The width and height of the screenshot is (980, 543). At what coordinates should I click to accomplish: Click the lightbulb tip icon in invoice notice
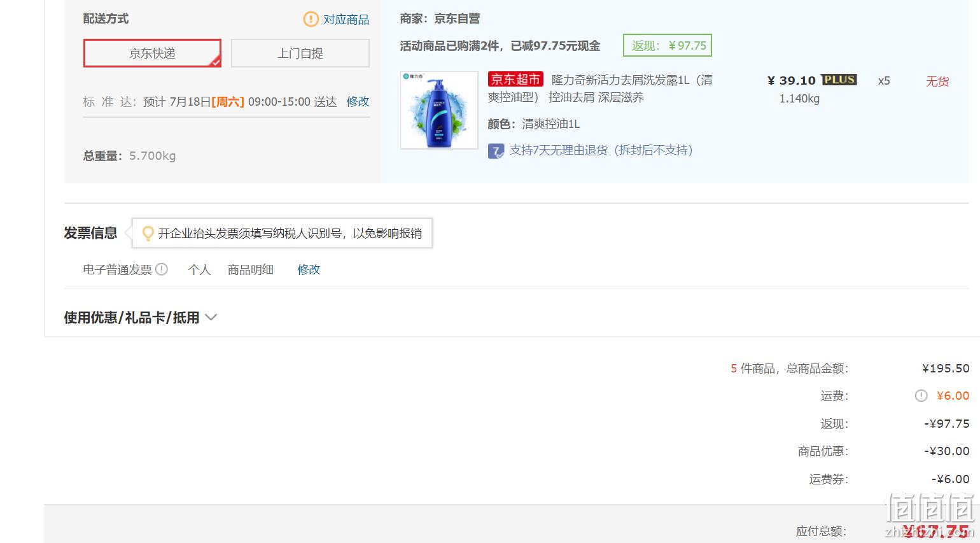coord(148,234)
